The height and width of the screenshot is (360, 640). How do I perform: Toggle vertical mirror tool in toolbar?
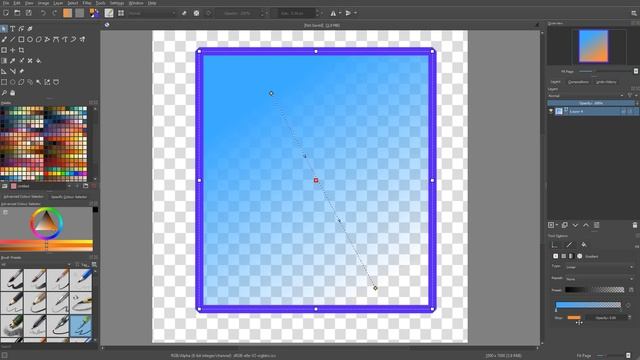[348, 13]
